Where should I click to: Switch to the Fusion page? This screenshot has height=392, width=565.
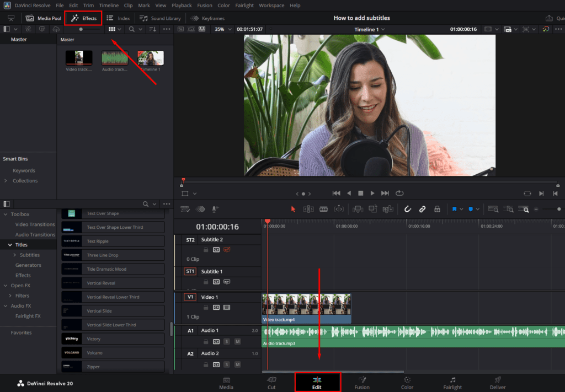(363, 383)
